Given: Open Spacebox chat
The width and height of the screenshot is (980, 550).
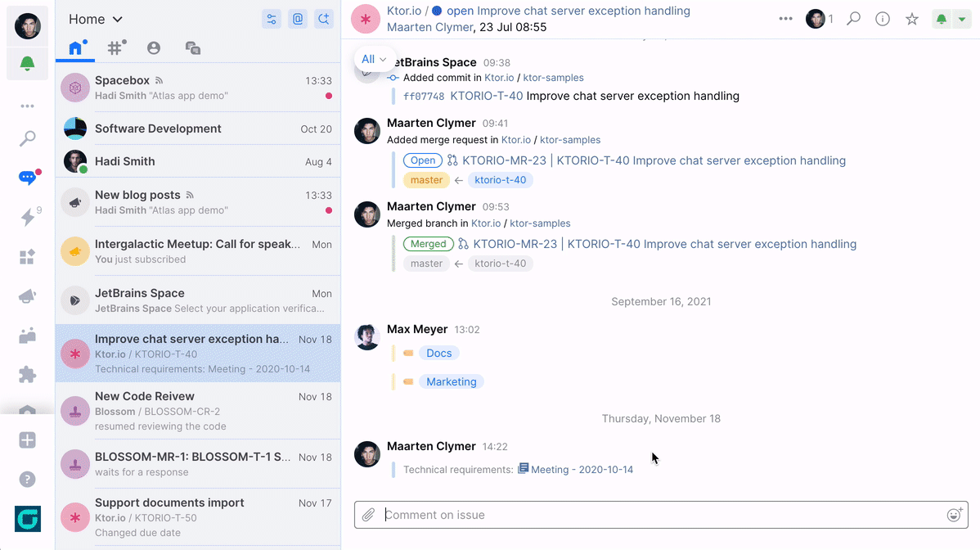Looking at the screenshot, I should point(198,88).
